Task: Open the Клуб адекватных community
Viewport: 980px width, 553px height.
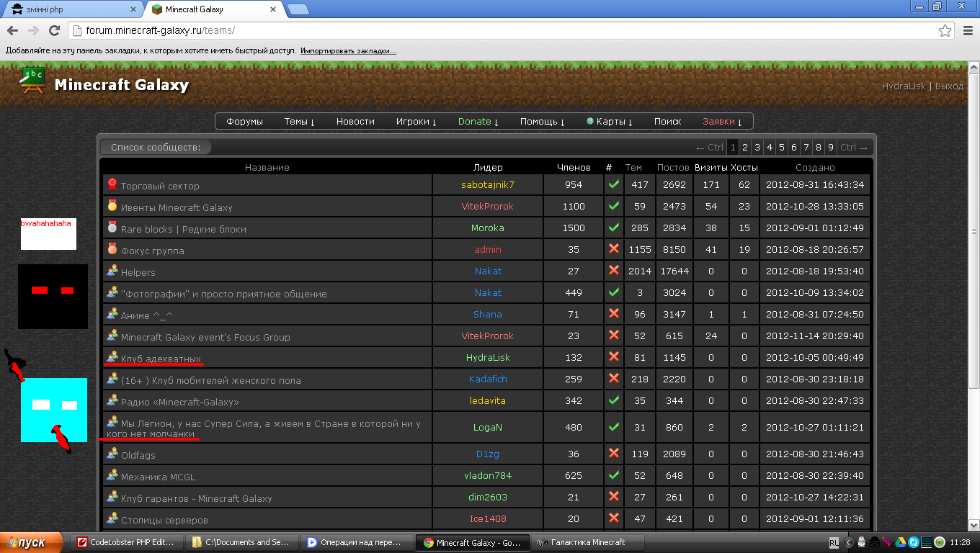Action: (x=161, y=359)
